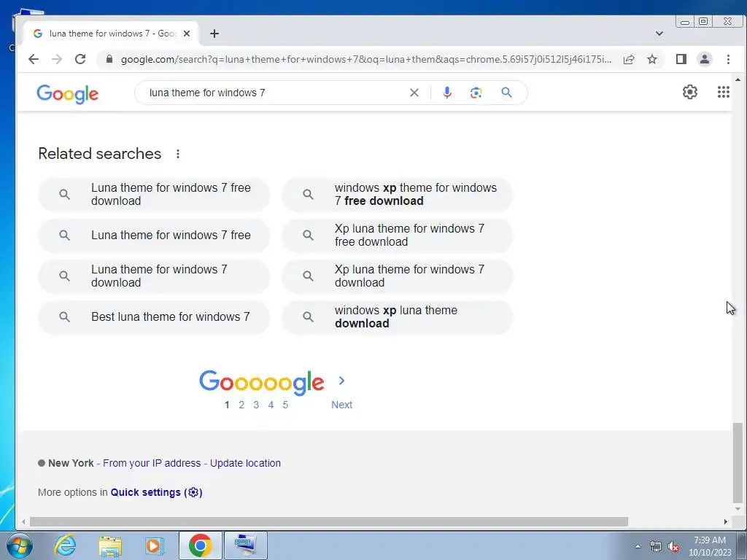Screen dimensions: 747x560
Task: Open a new tab
Action: pyautogui.click(x=214, y=34)
